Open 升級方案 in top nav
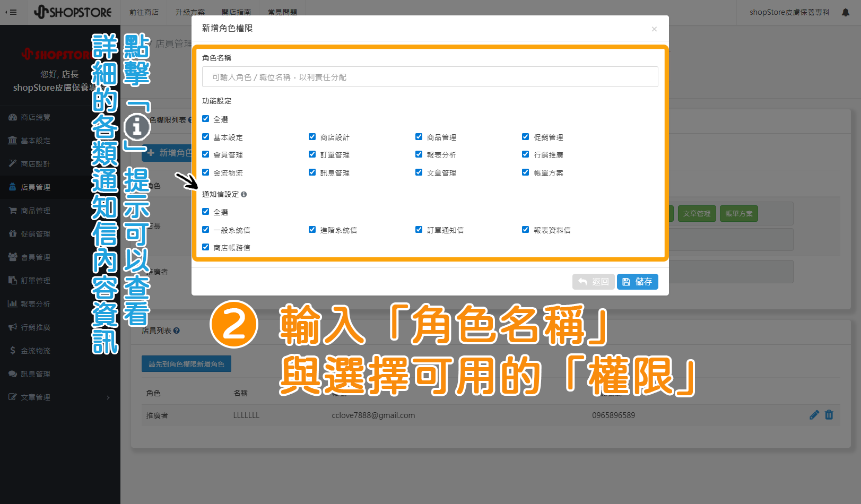861x504 pixels. point(190,12)
